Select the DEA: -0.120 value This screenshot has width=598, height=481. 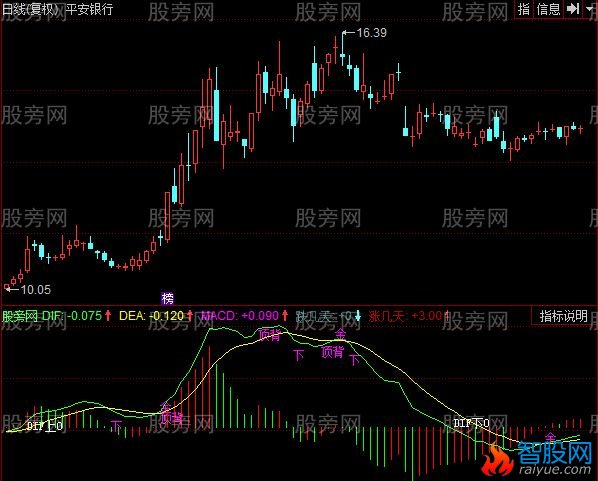click(151, 316)
